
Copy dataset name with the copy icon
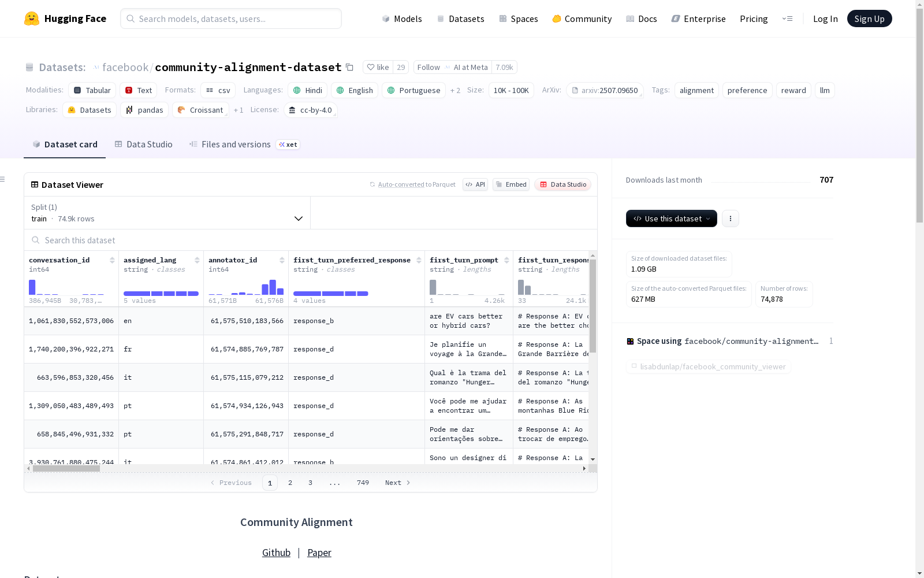pos(349,67)
